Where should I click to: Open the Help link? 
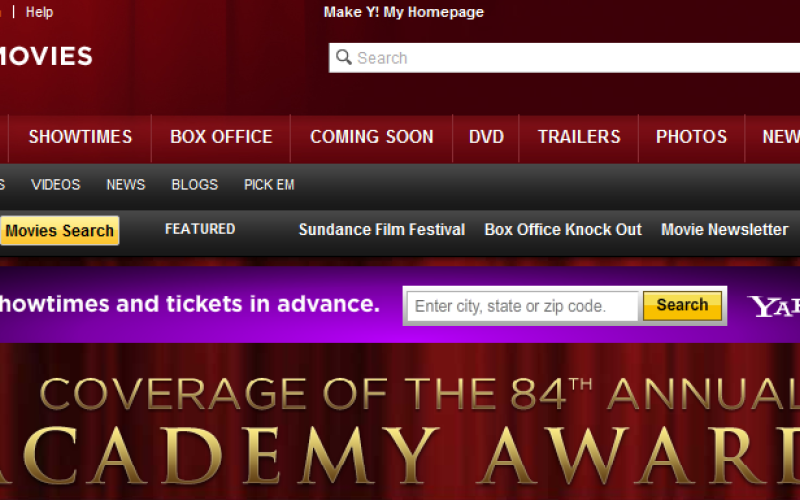tap(39, 12)
